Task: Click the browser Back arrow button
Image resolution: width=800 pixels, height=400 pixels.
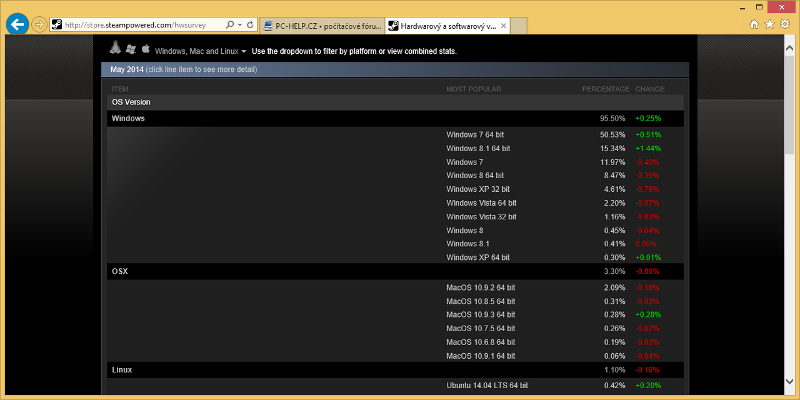Action: coord(16,23)
